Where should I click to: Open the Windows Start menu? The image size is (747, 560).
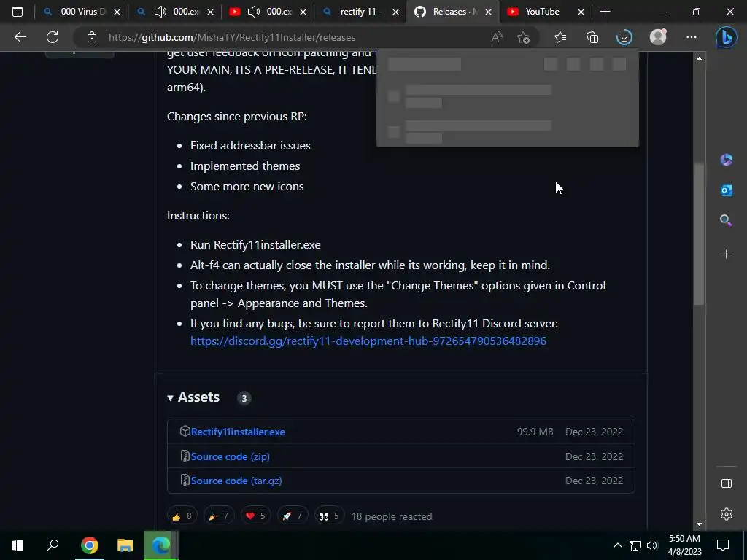(x=18, y=545)
